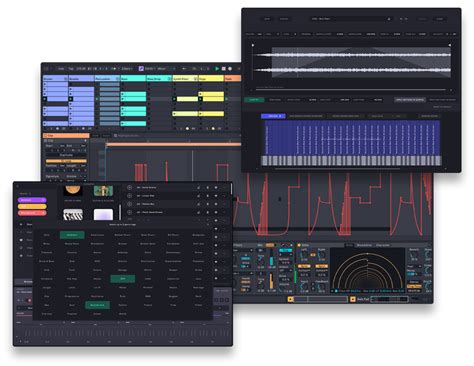Click the far top-right button in sampler window
This screenshot has height=366, width=474.
[x=440, y=19]
